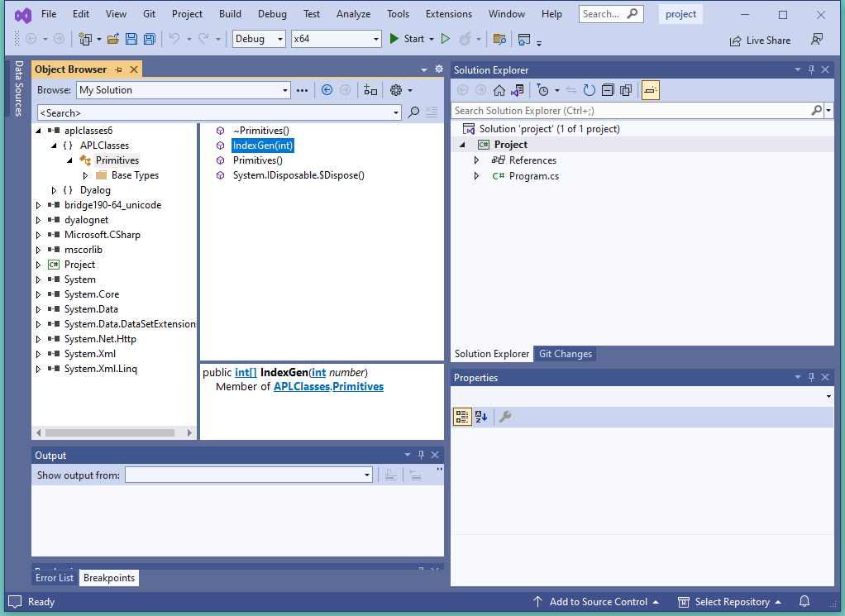
Task: Toggle Preview Selected Items in Solution Explorer
Action: tap(650, 90)
